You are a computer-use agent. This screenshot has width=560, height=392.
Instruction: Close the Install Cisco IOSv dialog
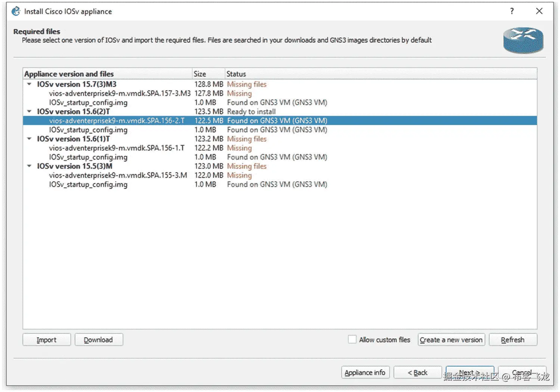539,11
